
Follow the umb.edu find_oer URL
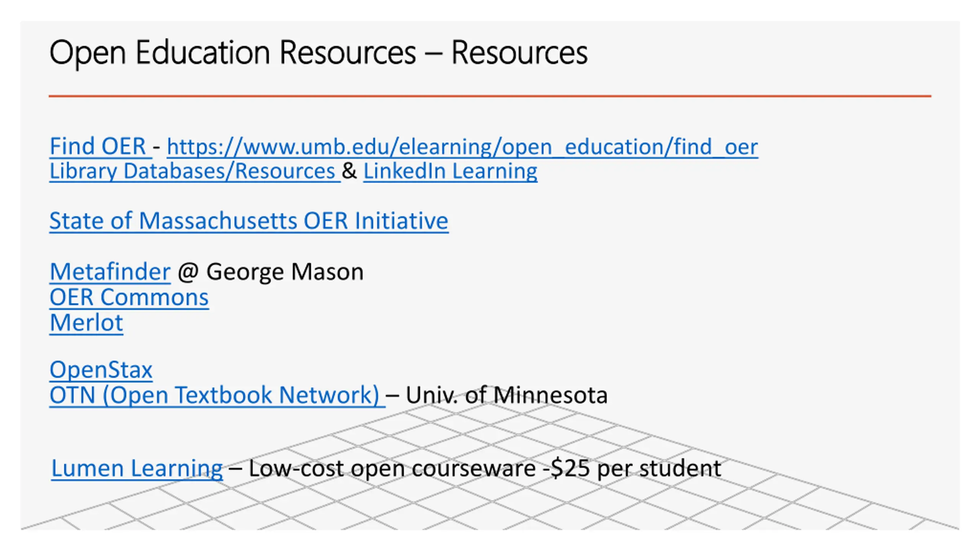click(x=462, y=147)
